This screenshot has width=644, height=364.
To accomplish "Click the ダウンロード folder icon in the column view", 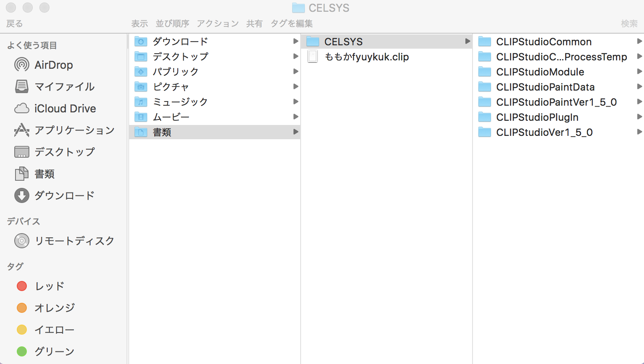I will (x=141, y=42).
